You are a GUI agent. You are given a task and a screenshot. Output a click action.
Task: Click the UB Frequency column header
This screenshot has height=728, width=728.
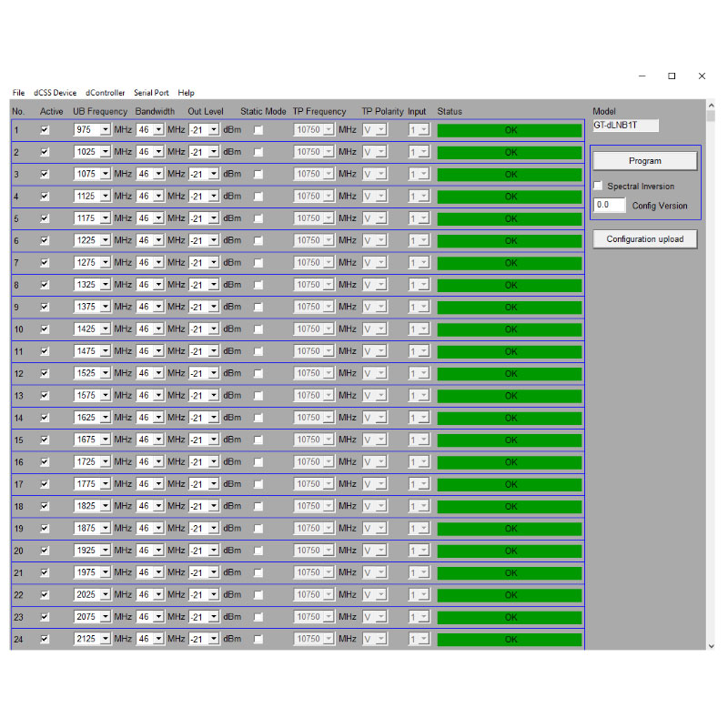(x=100, y=111)
